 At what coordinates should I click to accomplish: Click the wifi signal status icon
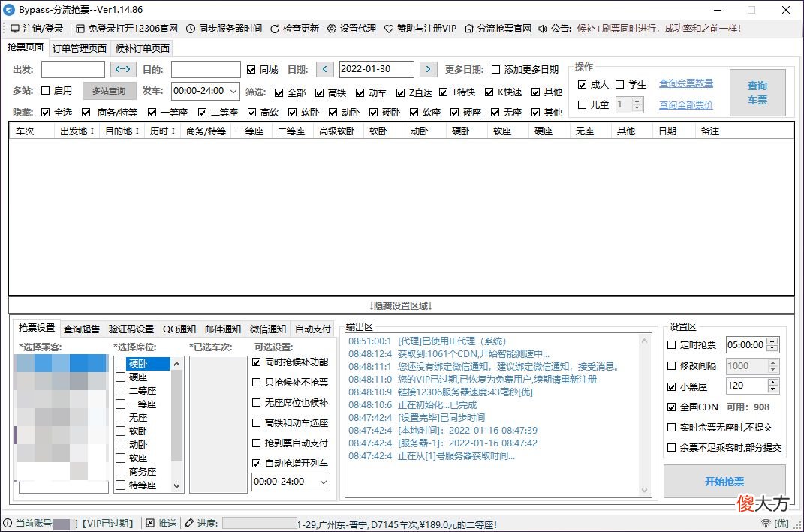point(766,523)
